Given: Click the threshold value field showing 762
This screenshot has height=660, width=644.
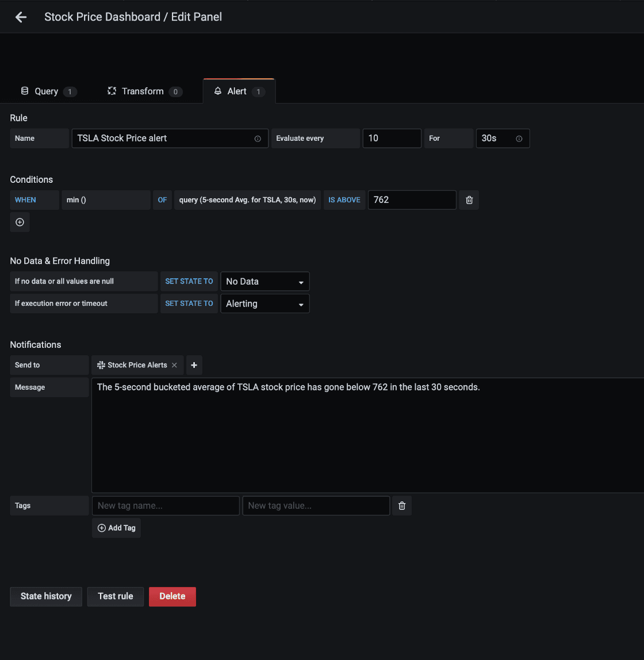Looking at the screenshot, I should pyautogui.click(x=412, y=200).
